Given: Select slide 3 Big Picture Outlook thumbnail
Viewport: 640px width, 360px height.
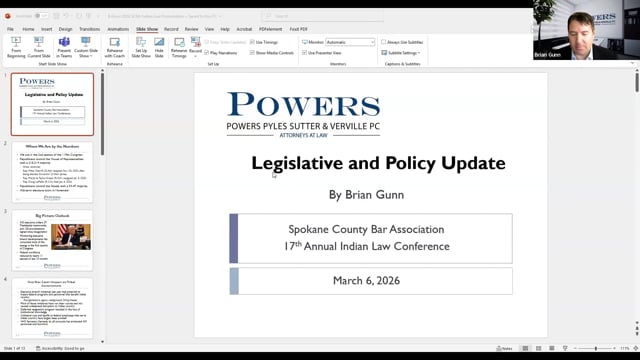Looking at the screenshot, I should [x=52, y=240].
